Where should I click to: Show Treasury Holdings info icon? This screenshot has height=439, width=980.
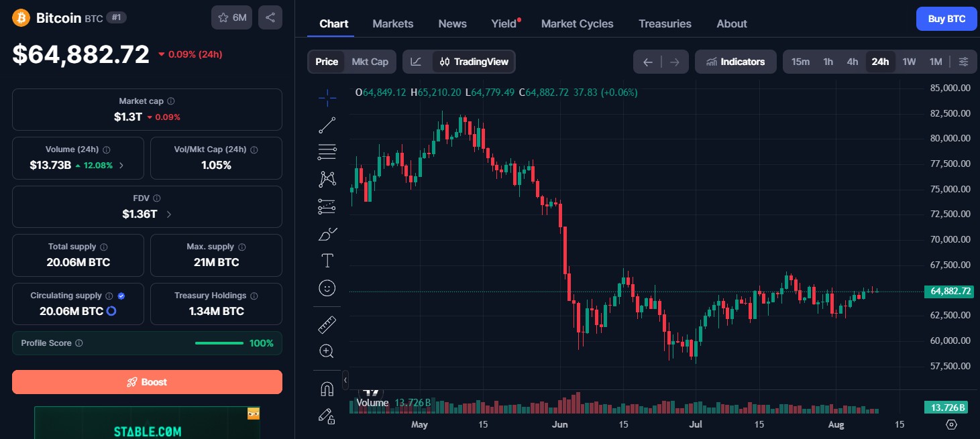click(254, 296)
